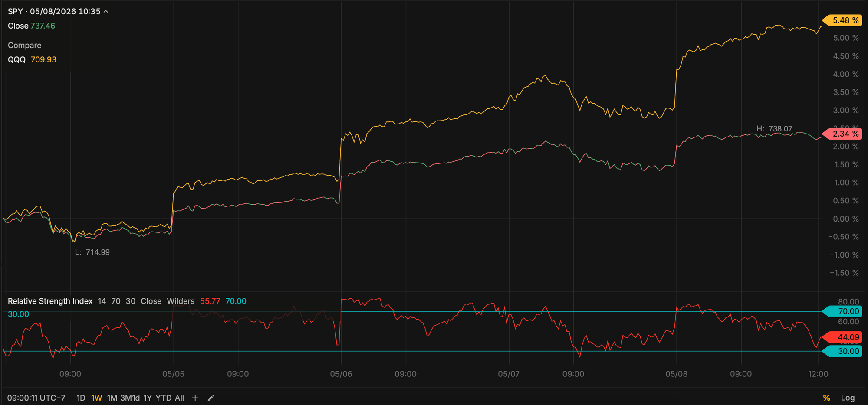Add a custom range with plus icon

195,398
